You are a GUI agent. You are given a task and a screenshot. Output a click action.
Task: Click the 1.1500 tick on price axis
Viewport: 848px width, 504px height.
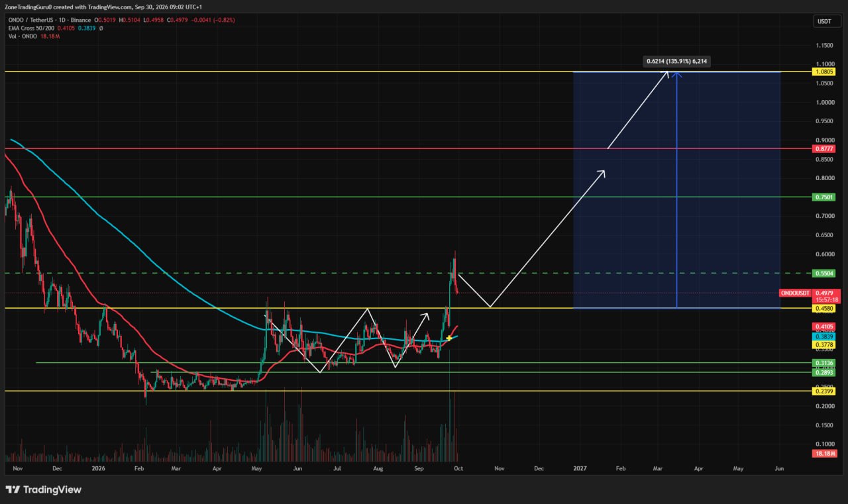tap(823, 45)
